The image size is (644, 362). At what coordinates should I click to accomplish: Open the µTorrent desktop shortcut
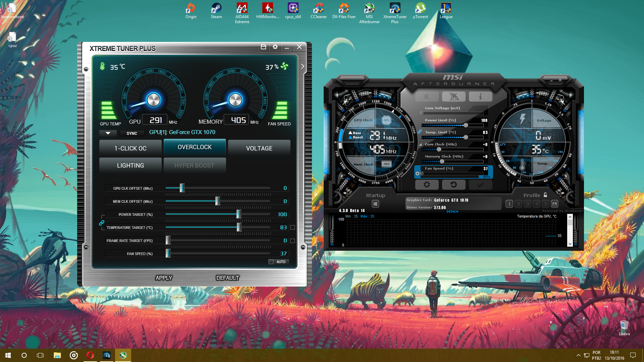pos(420,11)
